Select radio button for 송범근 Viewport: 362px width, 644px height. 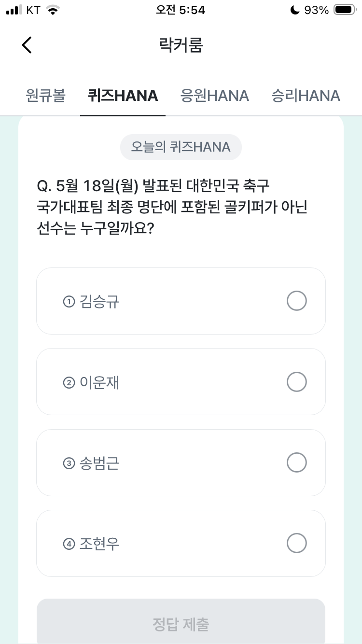(296, 462)
